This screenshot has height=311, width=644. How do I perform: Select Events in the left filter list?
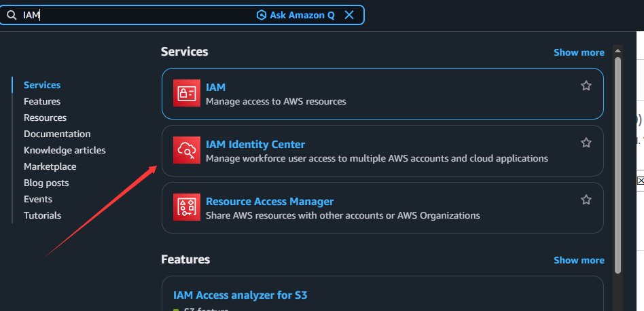[x=38, y=200]
